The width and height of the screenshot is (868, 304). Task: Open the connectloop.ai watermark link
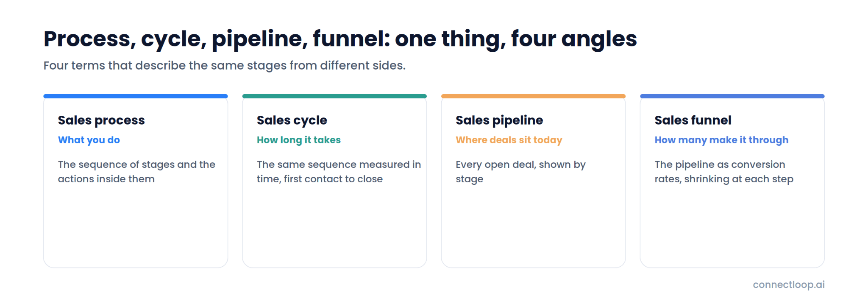pos(789,284)
